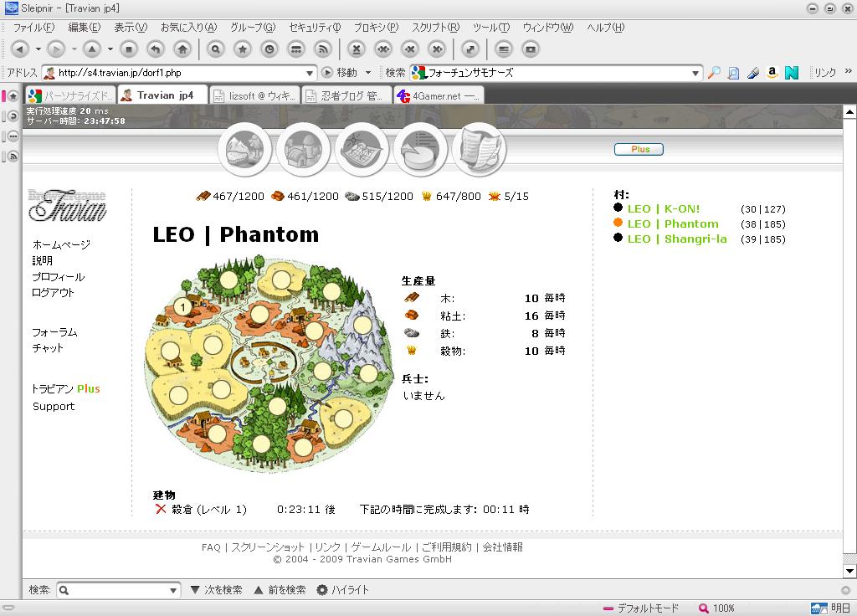Viewport: 857px width, 616px height.
Task: Click the 100% zoom indicator in status bar
Action: (716, 608)
